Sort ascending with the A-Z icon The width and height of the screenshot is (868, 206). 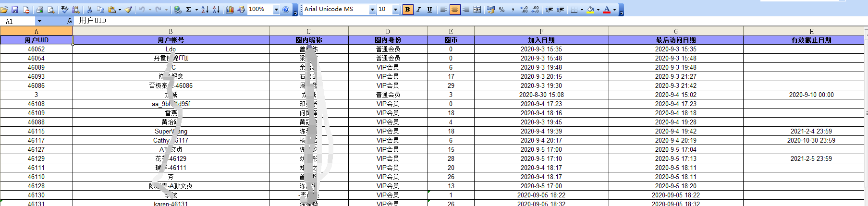(x=205, y=10)
